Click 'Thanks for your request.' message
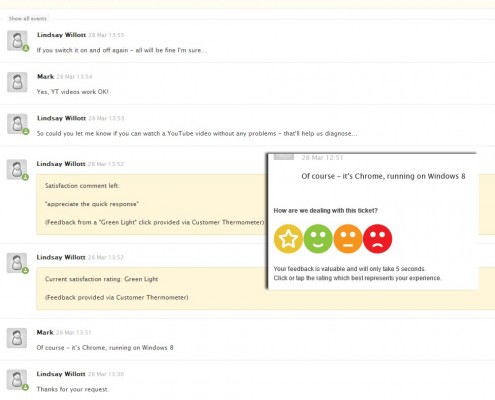This screenshot has height=400, width=495. (73, 389)
